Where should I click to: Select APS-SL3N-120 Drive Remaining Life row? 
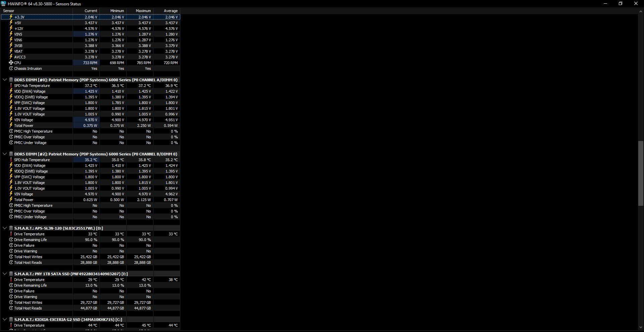point(90,240)
